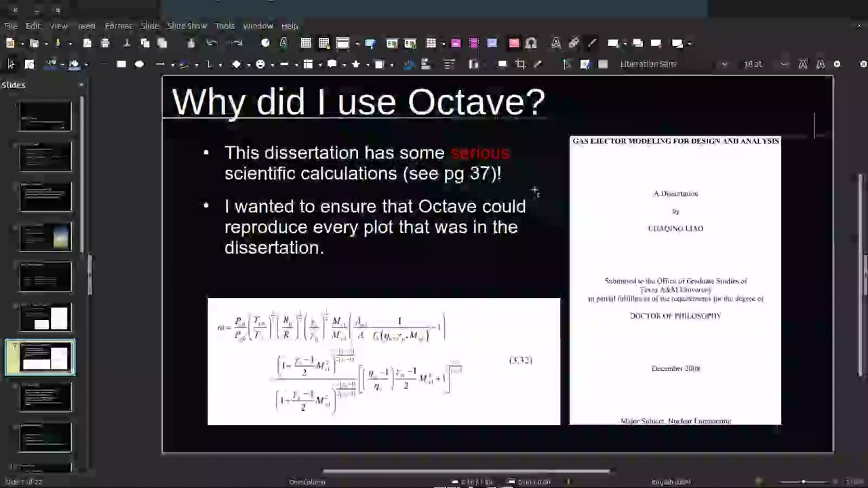Toggle helplines while moving
This screenshot has height=488, width=868.
tap(324, 43)
